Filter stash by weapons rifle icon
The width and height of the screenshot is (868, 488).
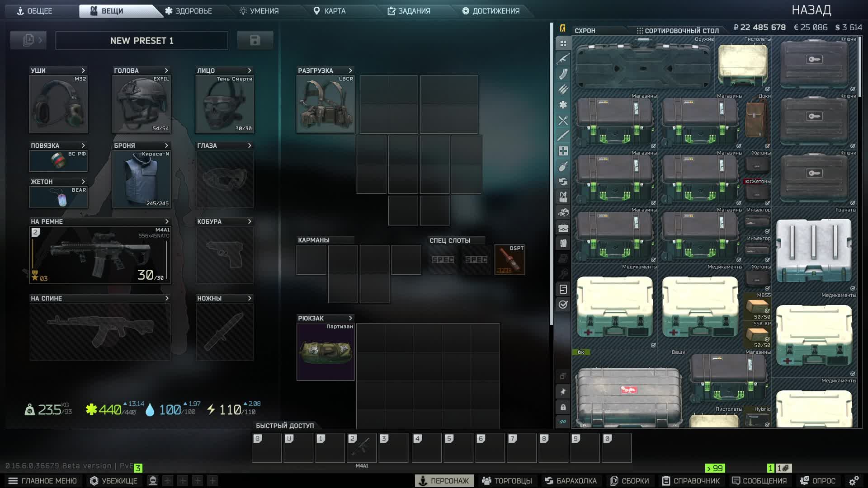(x=563, y=59)
